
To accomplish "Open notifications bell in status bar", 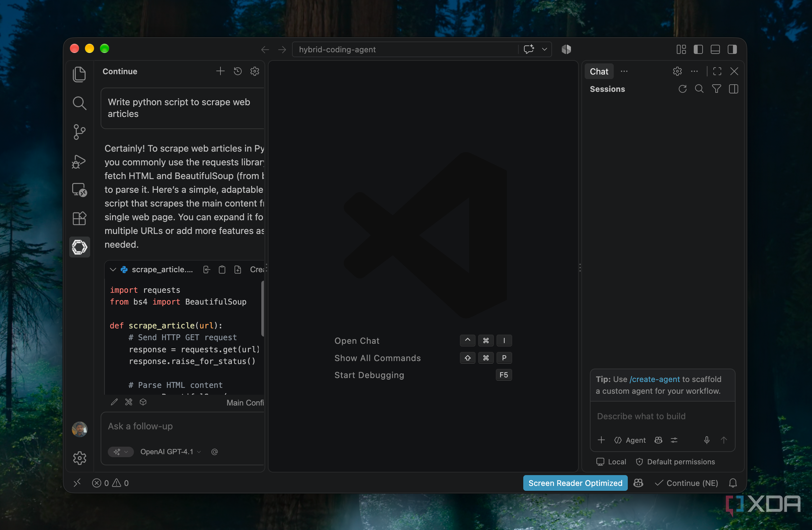I will [733, 483].
